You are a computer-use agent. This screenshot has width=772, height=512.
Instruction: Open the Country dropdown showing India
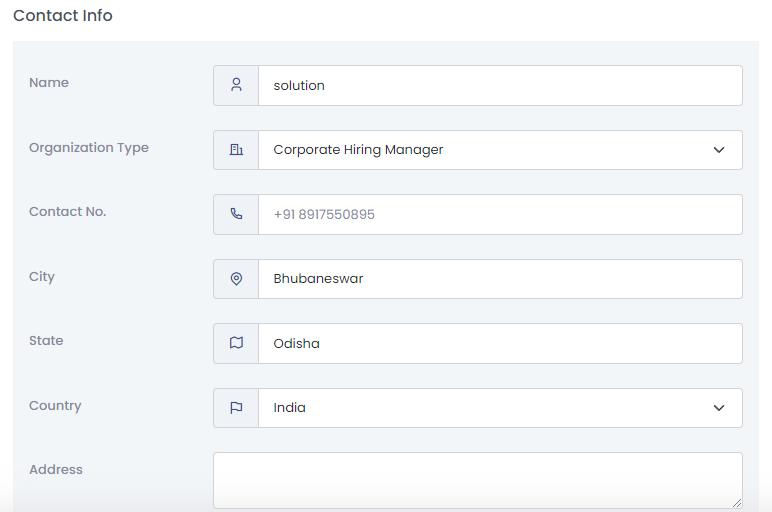(x=500, y=408)
